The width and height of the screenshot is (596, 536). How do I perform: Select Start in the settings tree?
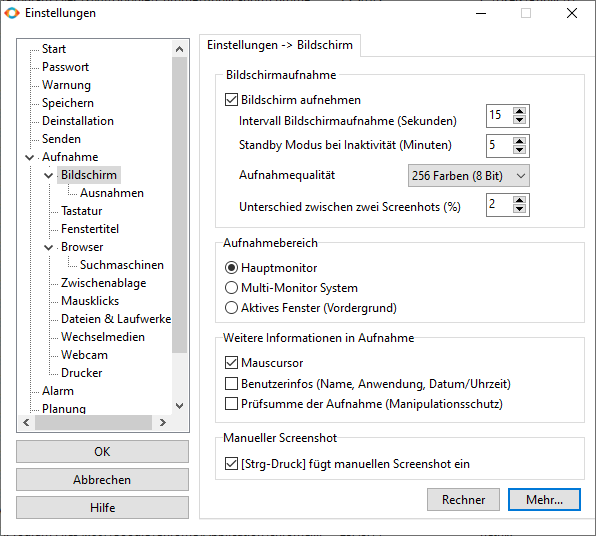pyautogui.click(x=54, y=49)
